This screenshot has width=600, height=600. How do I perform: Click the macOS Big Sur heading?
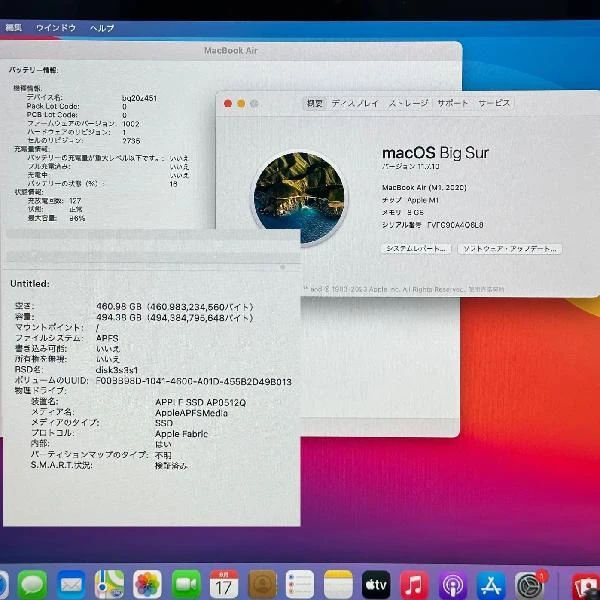[435, 153]
